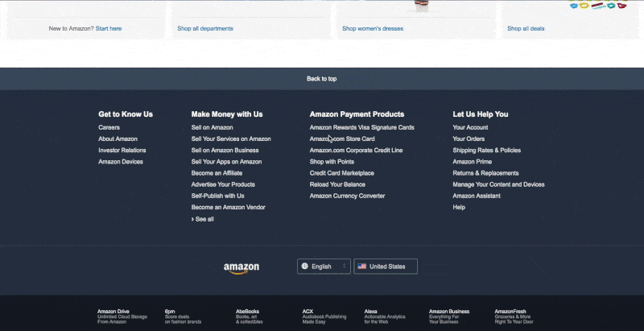Viewport: 644px width, 331px height.
Task: Open Reload Your Balance link
Action: pyautogui.click(x=337, y=184)
